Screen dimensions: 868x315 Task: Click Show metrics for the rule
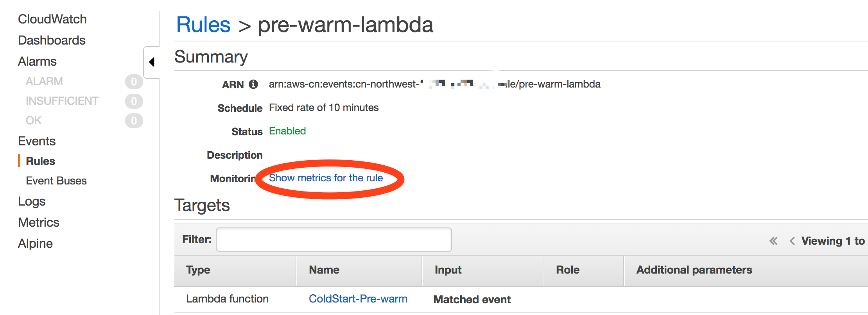[326, 178]
